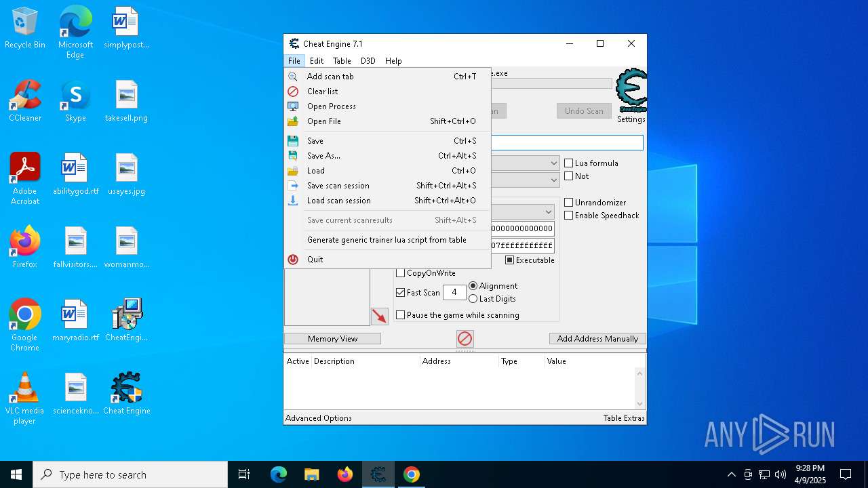
Task: Open the File menu
Action: click(x=294, y=61)
